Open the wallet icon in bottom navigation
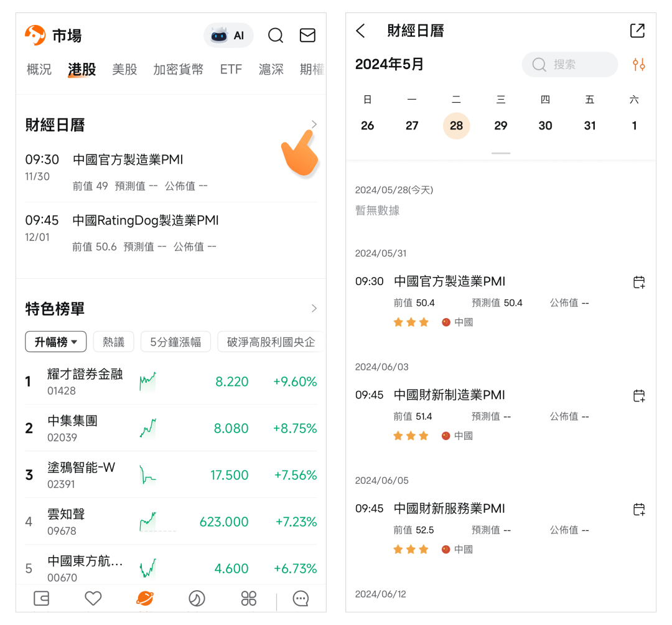 tap(41, 599)
